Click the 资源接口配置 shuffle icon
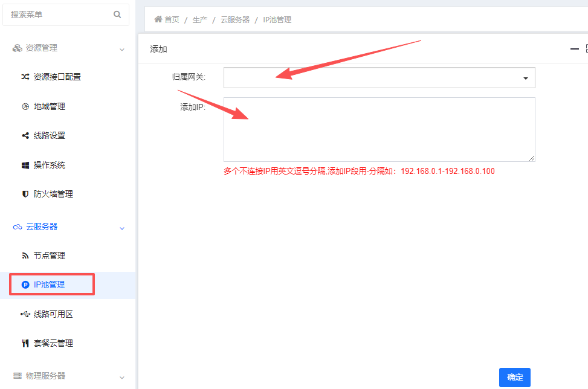The height and width of the screenshot is (389, 588). click(24, 77)
